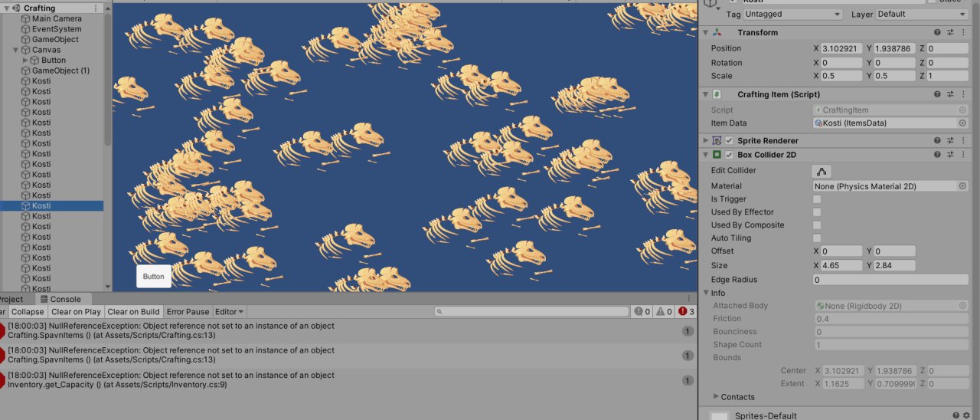Image resolution: width=980 pixels, height=420 pixels.
Task: Click the white Button in game view
Action: (x=153, y=277)
